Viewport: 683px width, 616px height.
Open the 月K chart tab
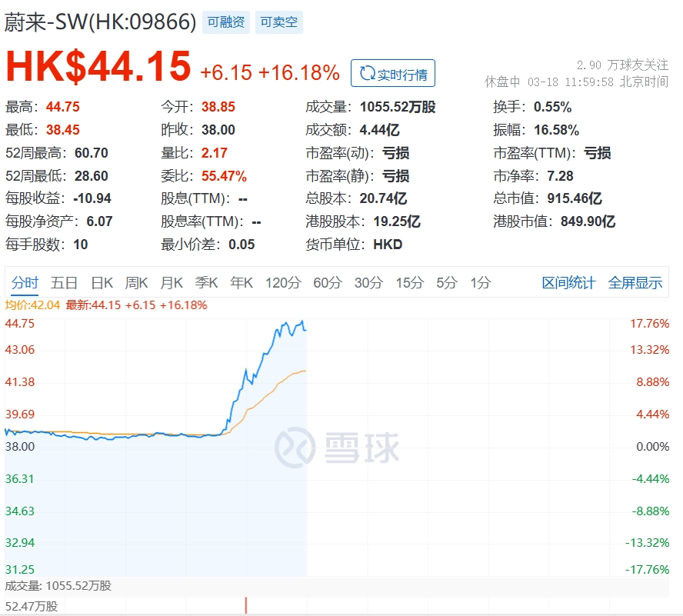click(172, 283)
